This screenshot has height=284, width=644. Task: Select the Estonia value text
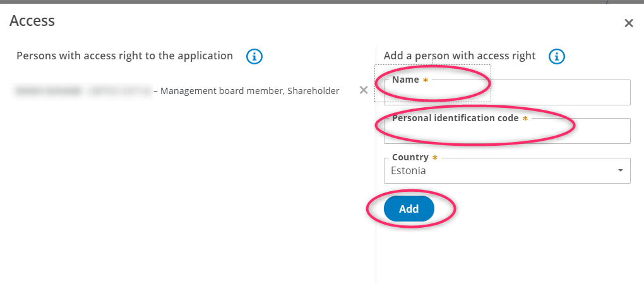coord(408,171)
